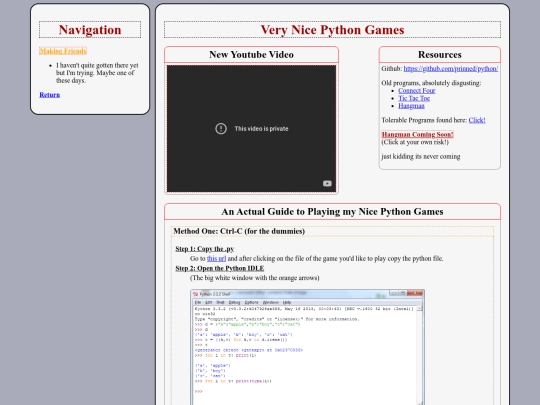Screen dimensions: 540x405
Task: Open the Making Friends navigation link
Action: click(63, 51)
